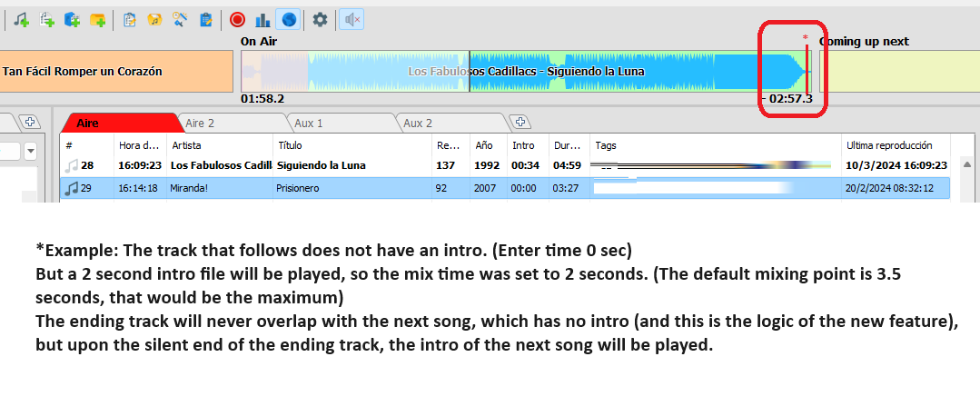Image resolution: width=980 pixels, height=416 pixels.
Task: Open settings with the gear icon
Action: (320, 19)
